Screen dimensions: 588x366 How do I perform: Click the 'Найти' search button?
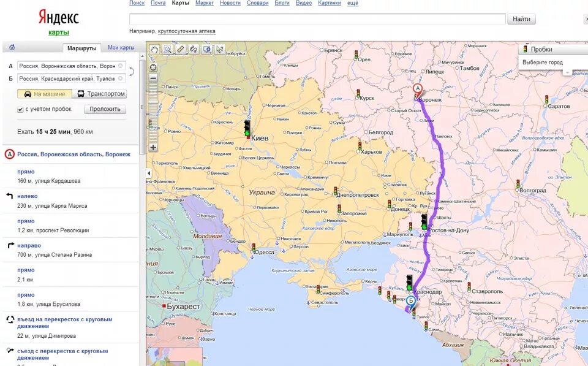pyautogui.click(x=521, y=19)
